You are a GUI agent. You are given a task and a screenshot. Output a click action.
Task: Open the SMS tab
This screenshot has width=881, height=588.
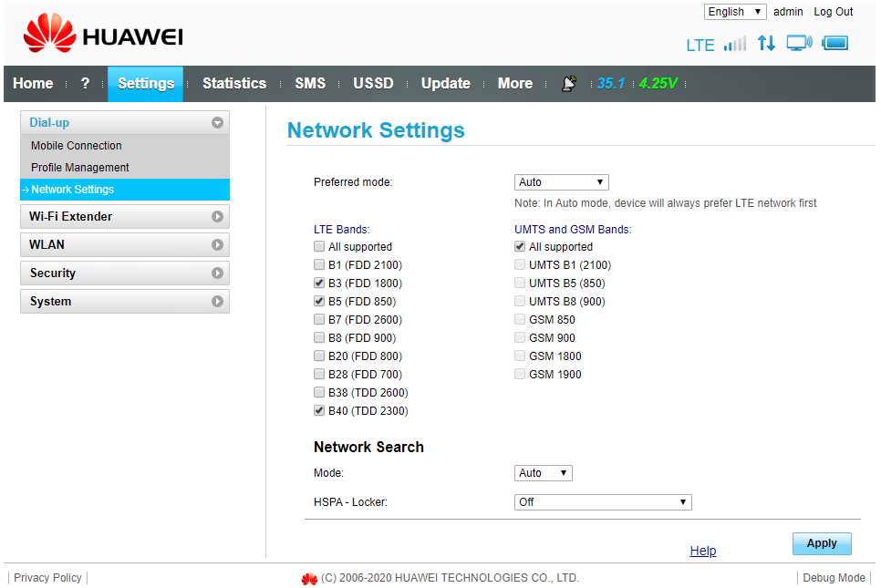point(310,83)
